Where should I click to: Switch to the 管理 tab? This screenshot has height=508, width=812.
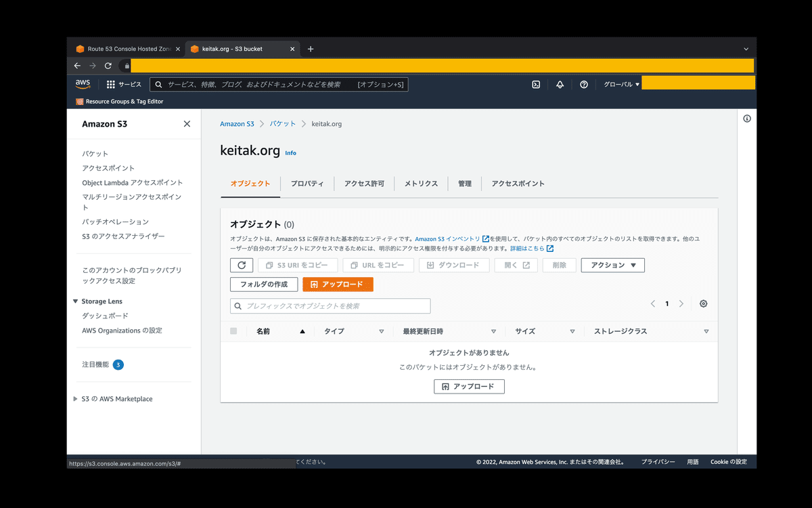click(x=465, y=184)
